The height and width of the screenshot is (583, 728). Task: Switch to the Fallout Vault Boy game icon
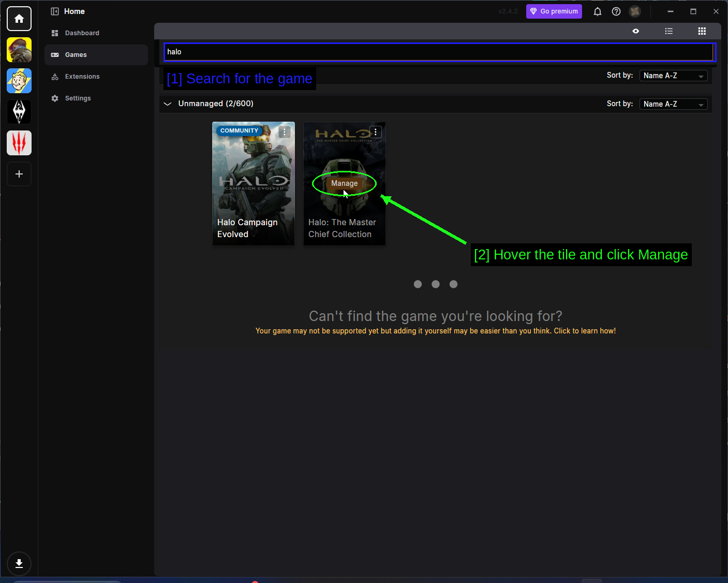(x=19, y=81)
